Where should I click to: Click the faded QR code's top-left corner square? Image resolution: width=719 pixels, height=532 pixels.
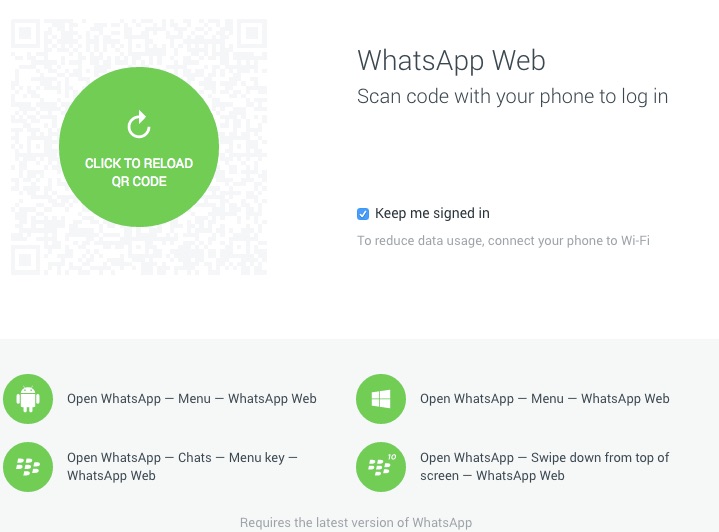click(26, 33)
